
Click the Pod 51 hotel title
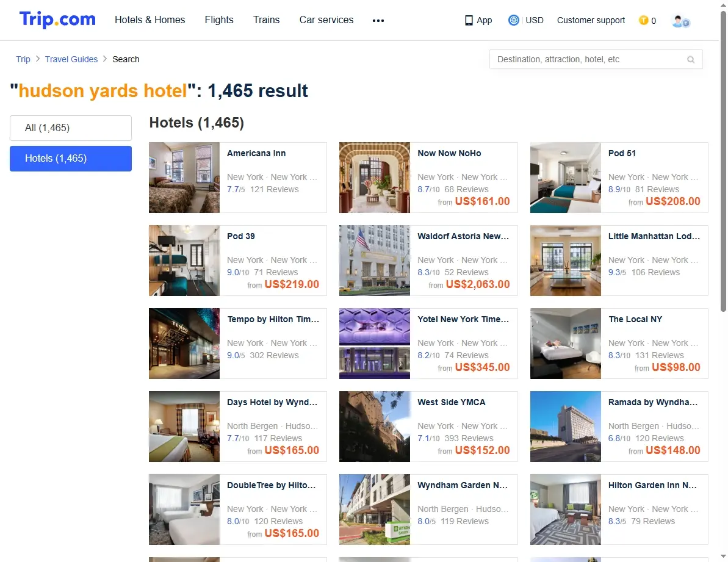(622, 153)
